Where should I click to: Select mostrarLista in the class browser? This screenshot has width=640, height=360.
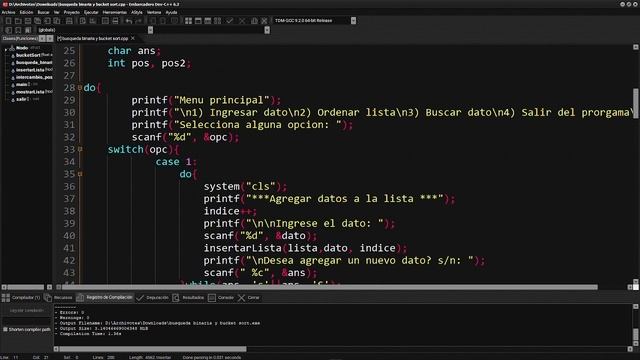30,92
